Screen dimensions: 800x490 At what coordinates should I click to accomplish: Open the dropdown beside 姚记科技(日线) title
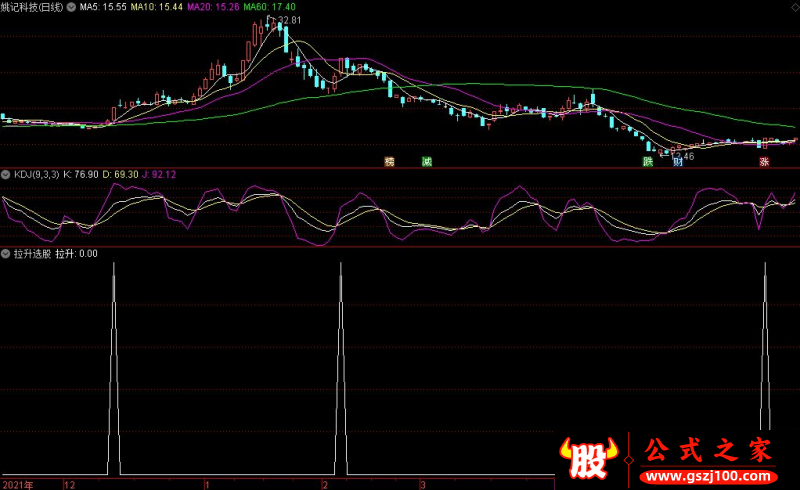point(71,7)
